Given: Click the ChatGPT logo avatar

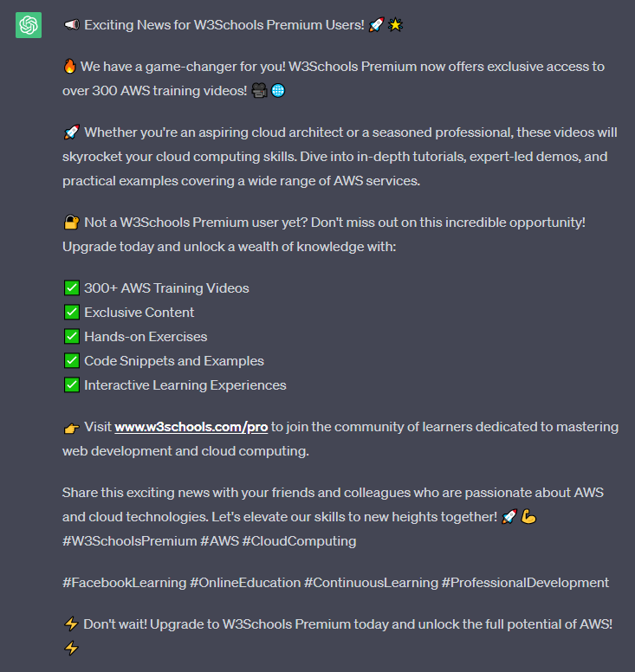Looking at the screenshot, I should click(x=29, y=25).
